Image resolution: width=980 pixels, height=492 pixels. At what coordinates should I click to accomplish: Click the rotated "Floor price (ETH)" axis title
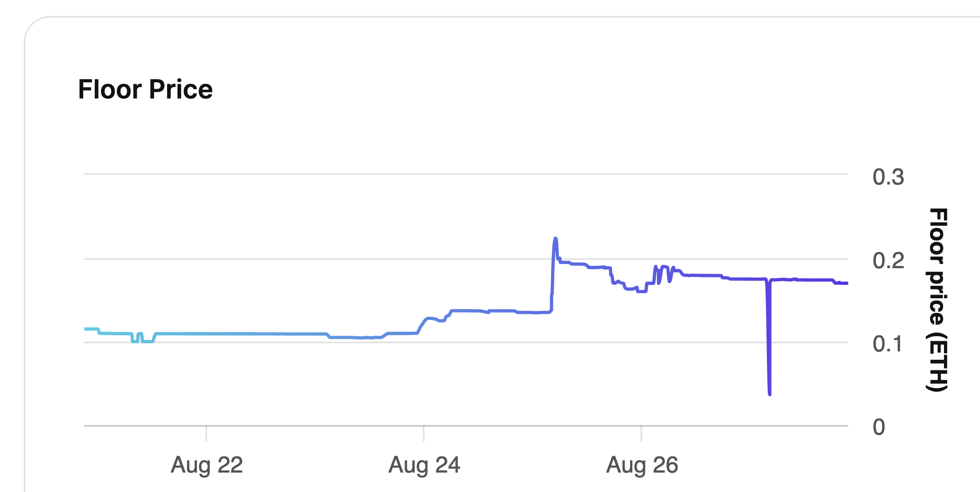(937, 300)
